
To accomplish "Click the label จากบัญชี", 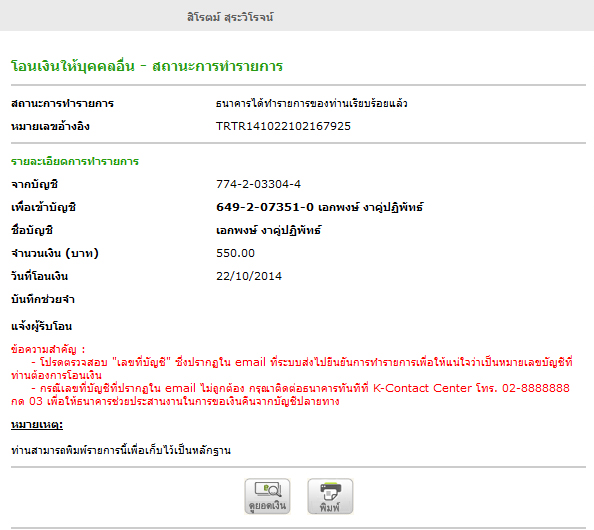I will coord(34,184).
